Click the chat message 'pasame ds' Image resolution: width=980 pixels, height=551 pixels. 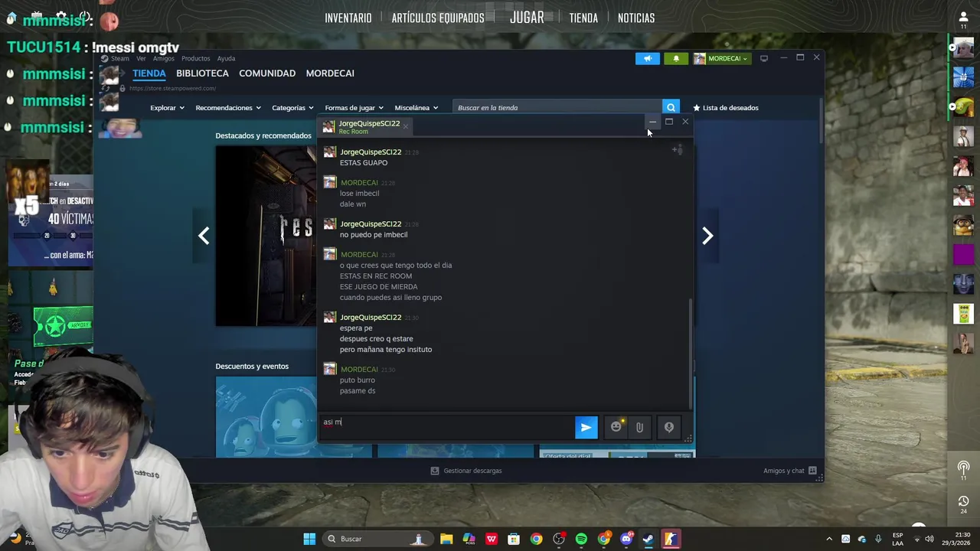point(358,391)
